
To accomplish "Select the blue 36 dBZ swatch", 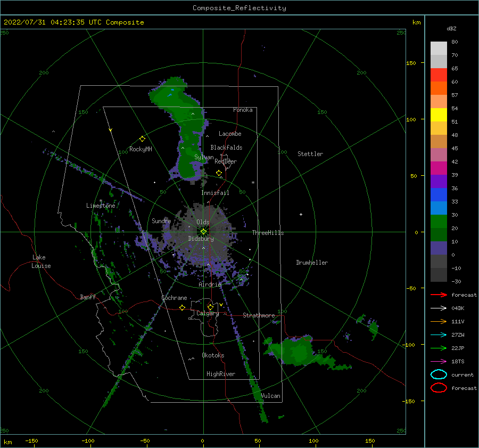I will click(439, 194).
